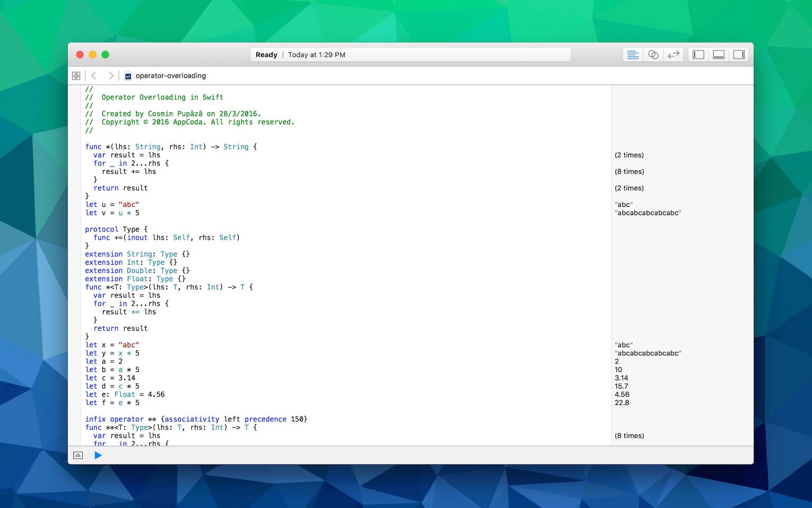The height and width of the screenshot is (508, 812).
Task: Toggle the Utilities panel
Action: pyautogui.click(x=739, y=55)
